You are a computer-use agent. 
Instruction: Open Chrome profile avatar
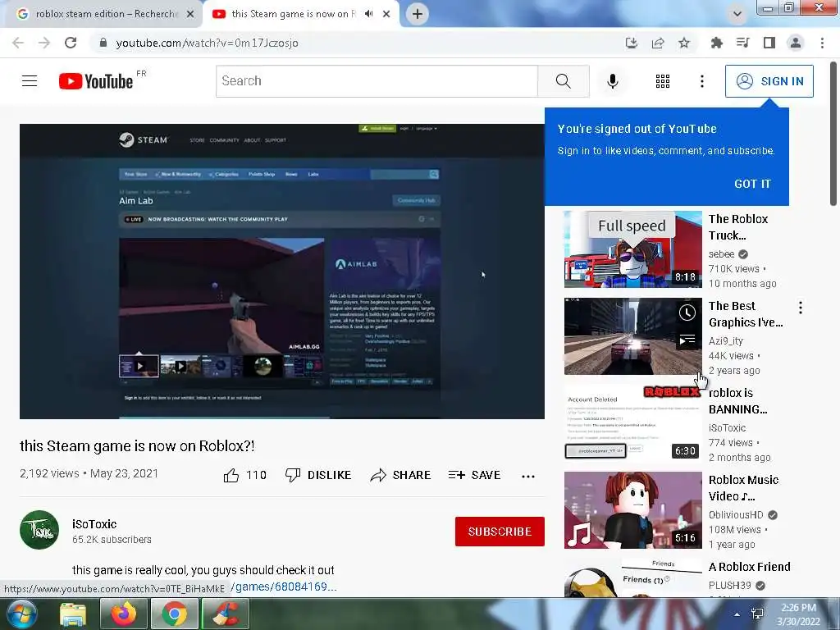click(x=796, y=43)
